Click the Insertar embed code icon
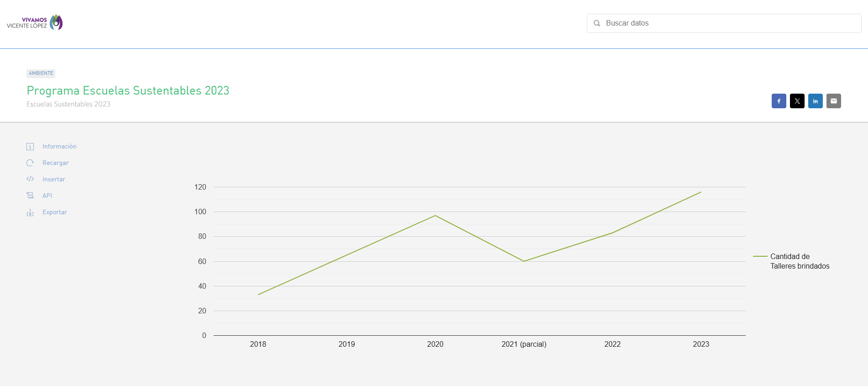 pos(30,179)
